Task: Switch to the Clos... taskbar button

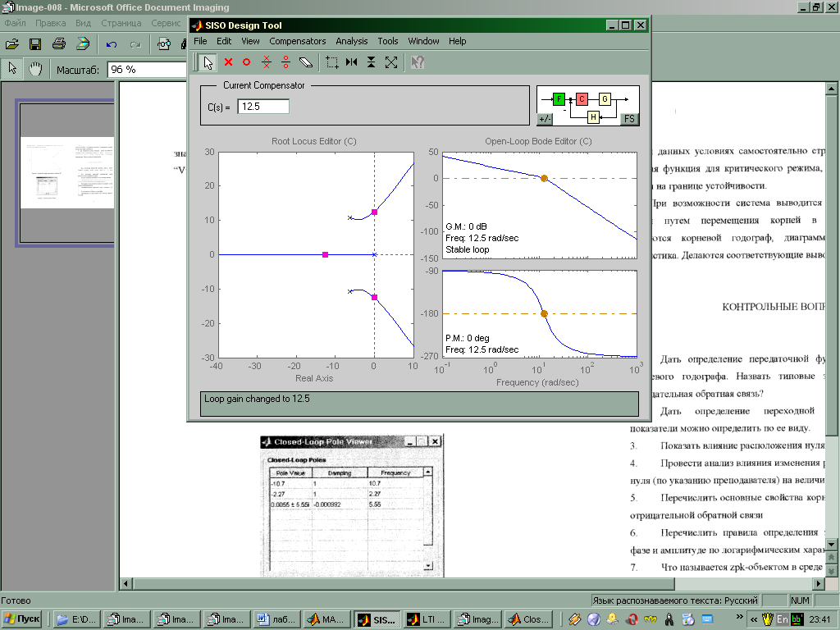Action: pyautogui.click(x=527, y=619)
